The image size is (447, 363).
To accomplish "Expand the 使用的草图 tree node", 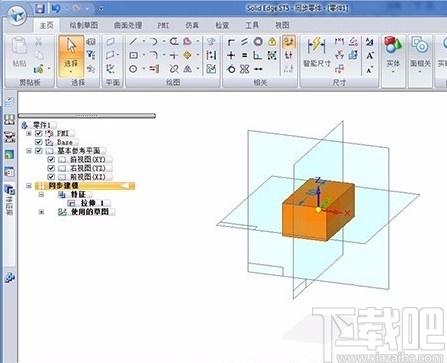I will 41,212.
